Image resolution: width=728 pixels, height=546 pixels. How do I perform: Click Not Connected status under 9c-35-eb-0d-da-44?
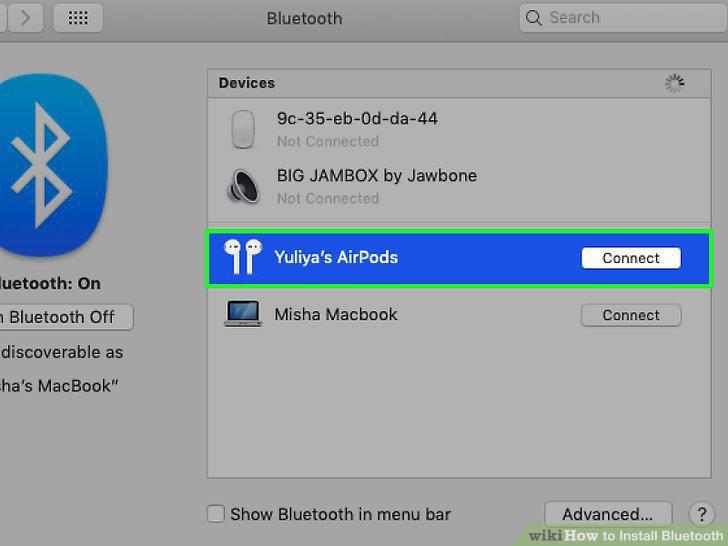click(x=328, y=141)
